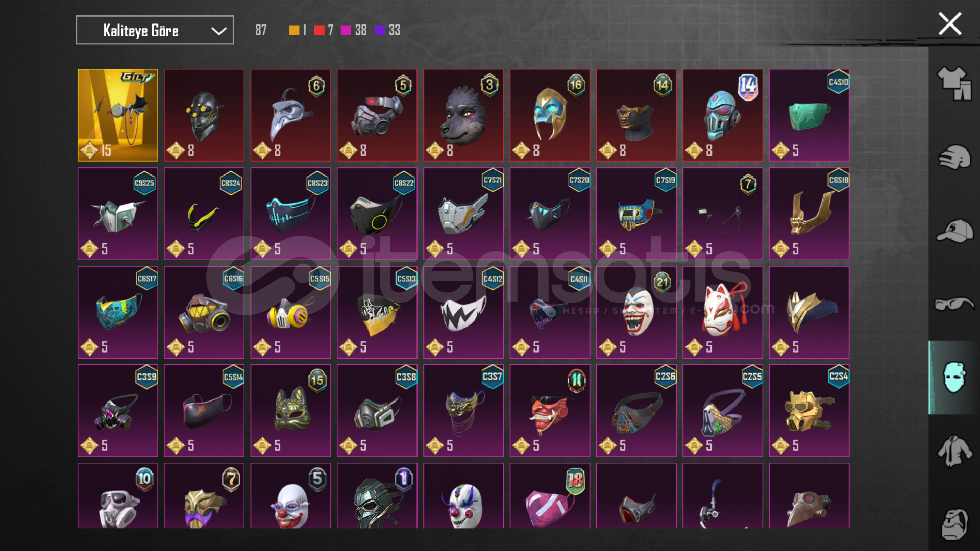Switch to the glasses category
980x551 pixels.
(x=954, y=304)
